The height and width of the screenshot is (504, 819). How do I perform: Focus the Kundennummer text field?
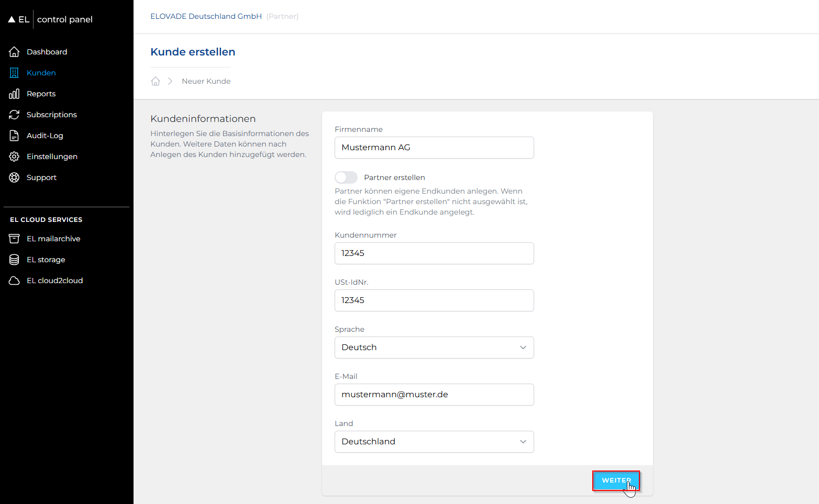[x=434, y=253]
